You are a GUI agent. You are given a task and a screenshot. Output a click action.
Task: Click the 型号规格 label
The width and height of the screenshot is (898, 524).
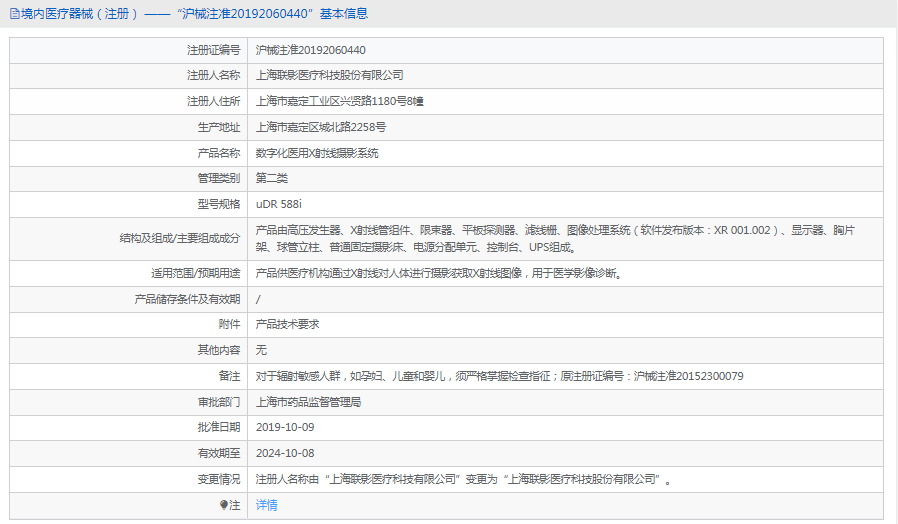219,204
